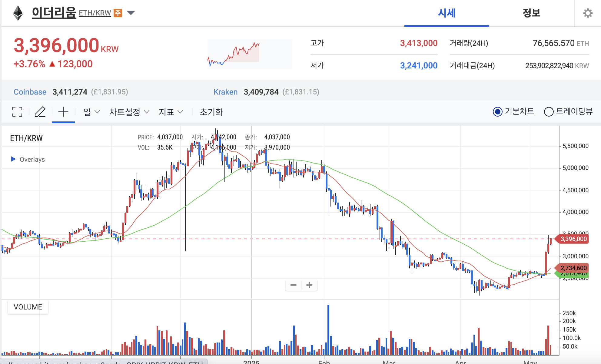Switch to 트레이딩뷰 chart mode
Screen dimensions: 601x364
[549, 112]
